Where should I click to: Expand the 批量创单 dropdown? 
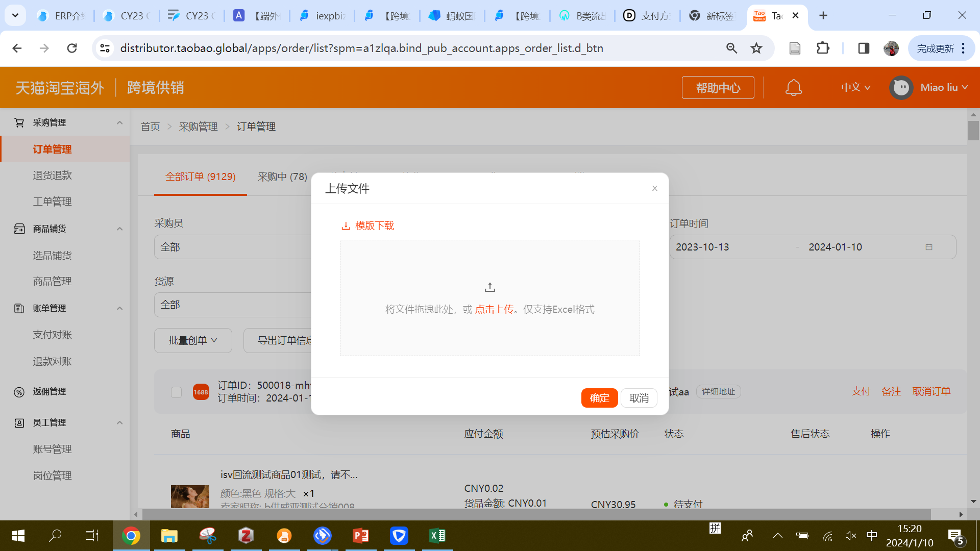pyautogui.click(x=193, y=340)
